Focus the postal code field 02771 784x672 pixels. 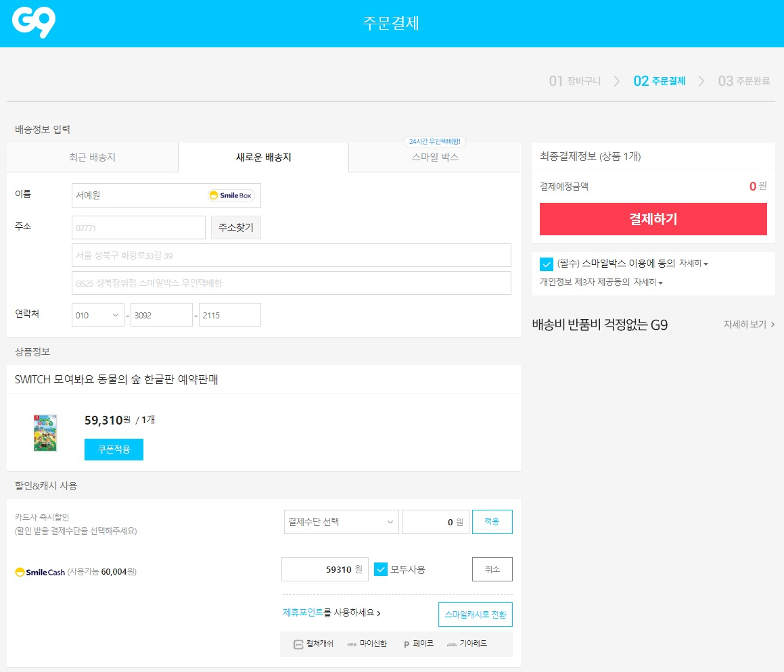click(139, 228)
